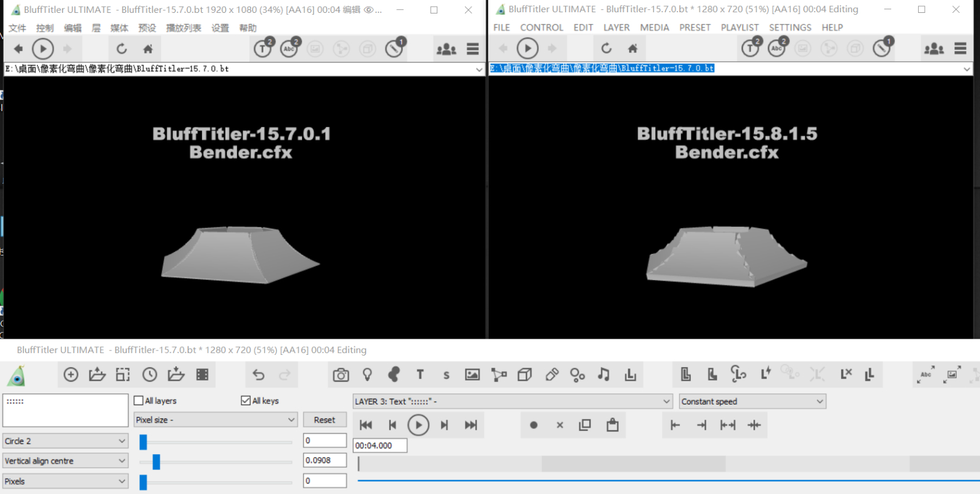Open the PRESET menu in right window
Image resolution: width=980 pixels, height=494 pixels.
pos(695,28)
